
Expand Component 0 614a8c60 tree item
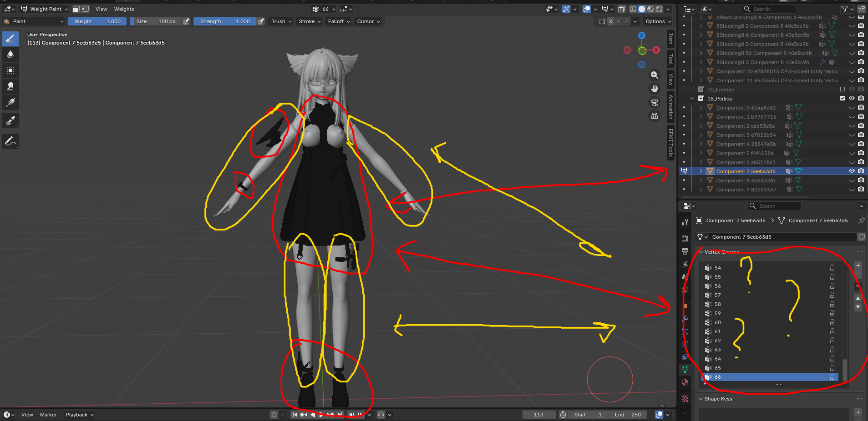[701, 108]
